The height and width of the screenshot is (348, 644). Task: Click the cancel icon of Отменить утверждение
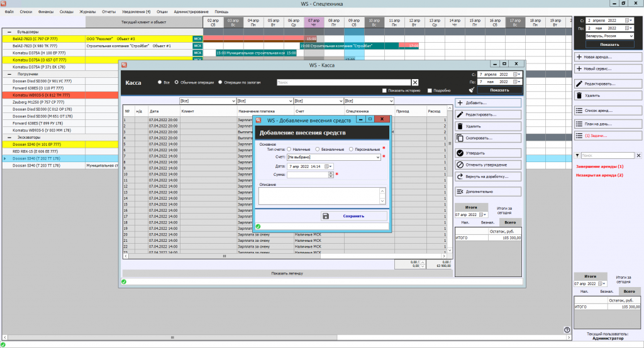click(460, 165)
